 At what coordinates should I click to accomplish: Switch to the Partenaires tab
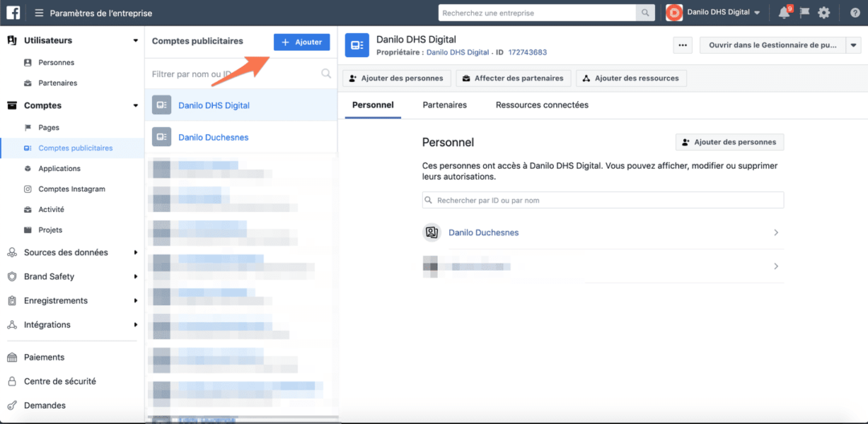tap(444, 105)
